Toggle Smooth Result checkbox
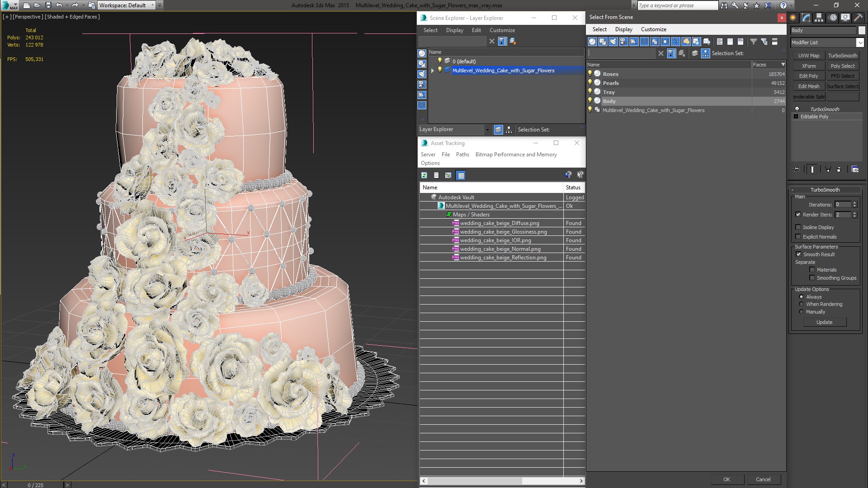 pyautogui.click(x=798, y=254)
